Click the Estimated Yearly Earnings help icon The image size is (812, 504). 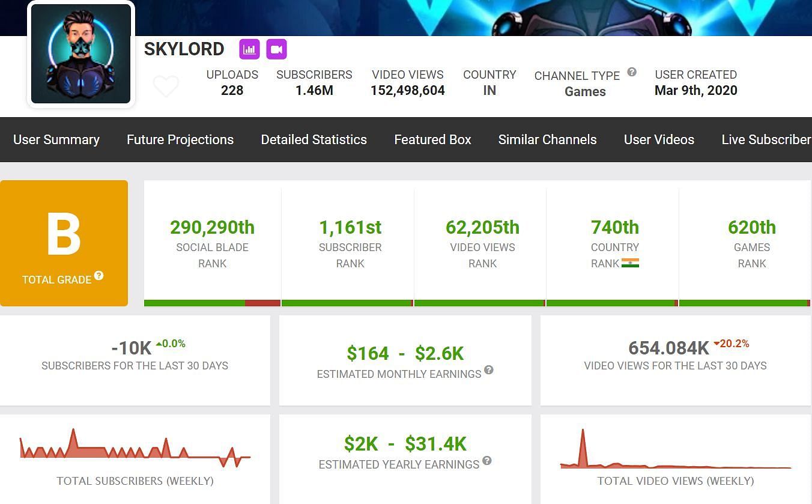click(487, 461)
